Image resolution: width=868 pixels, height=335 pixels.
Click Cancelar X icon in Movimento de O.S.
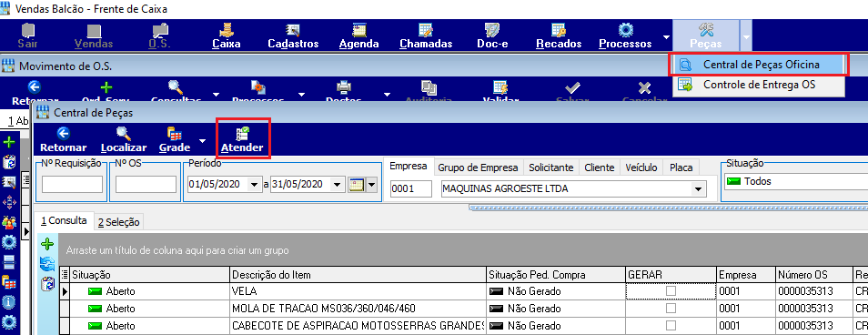pos(644,87)
